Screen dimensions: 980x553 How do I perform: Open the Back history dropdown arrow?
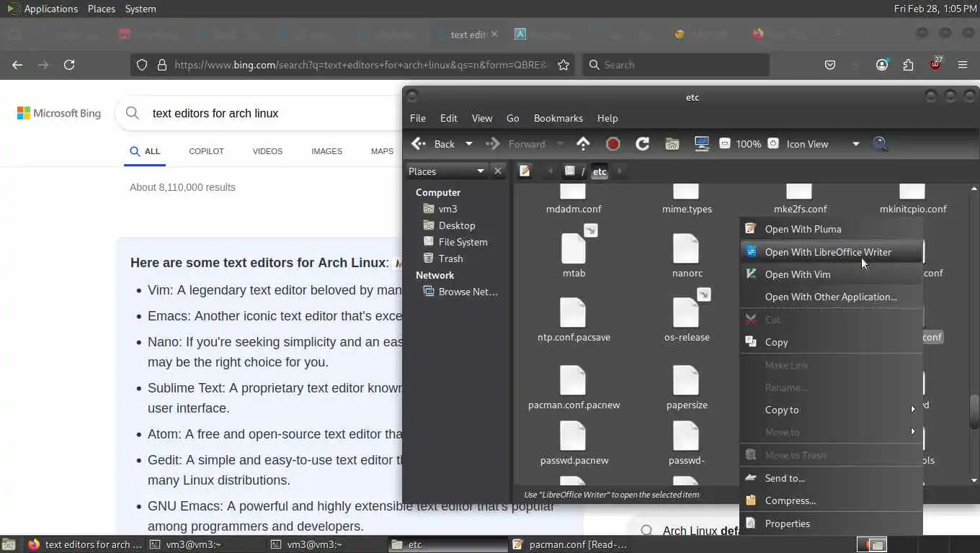[468, 144]
